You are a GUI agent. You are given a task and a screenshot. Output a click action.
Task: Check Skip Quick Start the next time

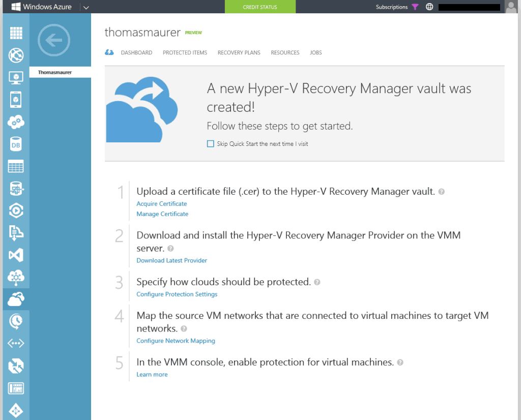(210, 144)
